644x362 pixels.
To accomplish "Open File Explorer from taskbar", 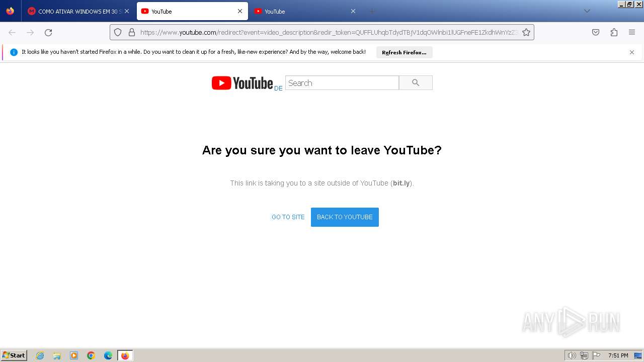I will point(57,355).
